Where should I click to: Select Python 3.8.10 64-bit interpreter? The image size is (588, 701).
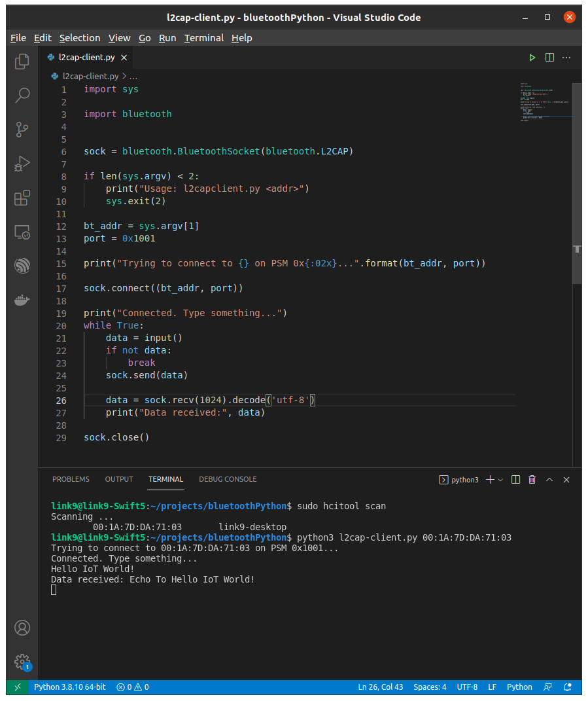coord(70,687)
